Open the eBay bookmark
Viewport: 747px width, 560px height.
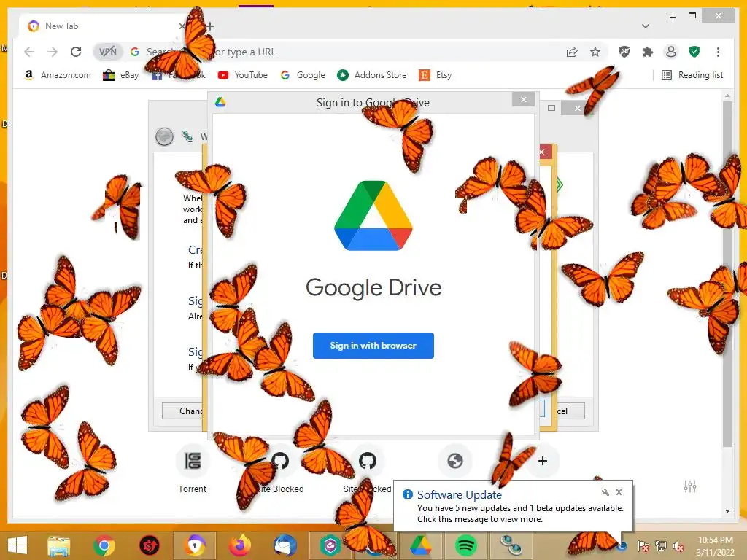pyautogui.click(x=121, y=75)
